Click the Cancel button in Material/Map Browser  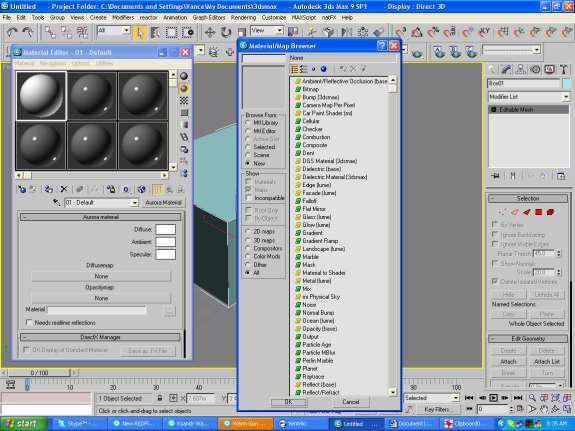tap(351, 402)
